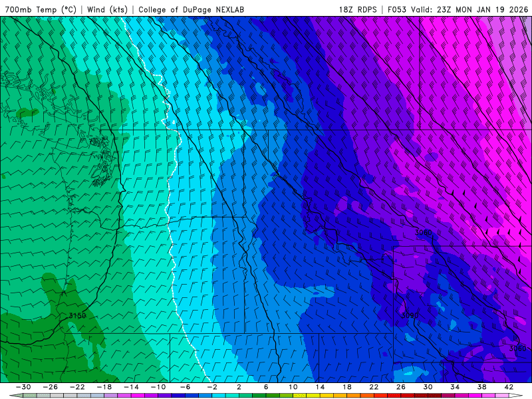
Task: Click the "700mb Temp (°C)" title text
Action: point(41,9)
